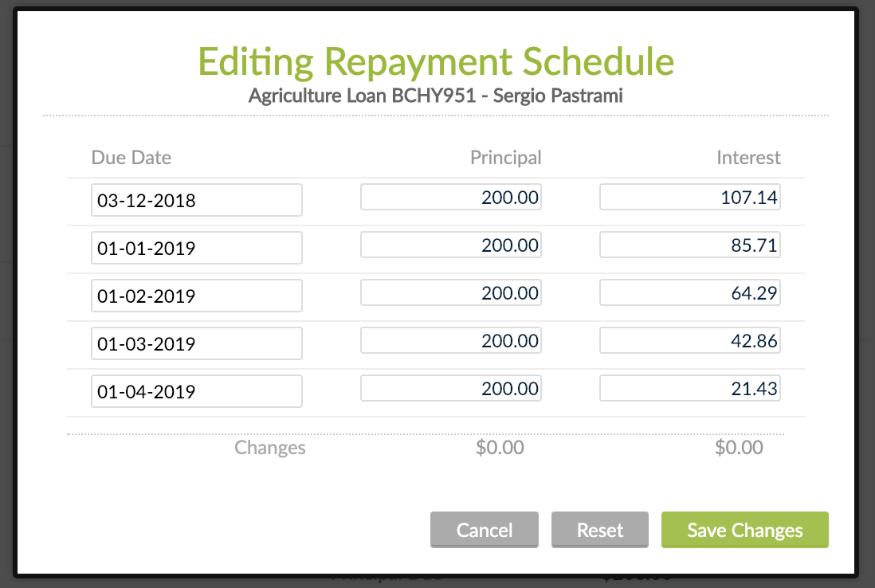Screen dimensions: 875x588
Task: Click the principal field in the second row
Action: click(450, 245)
